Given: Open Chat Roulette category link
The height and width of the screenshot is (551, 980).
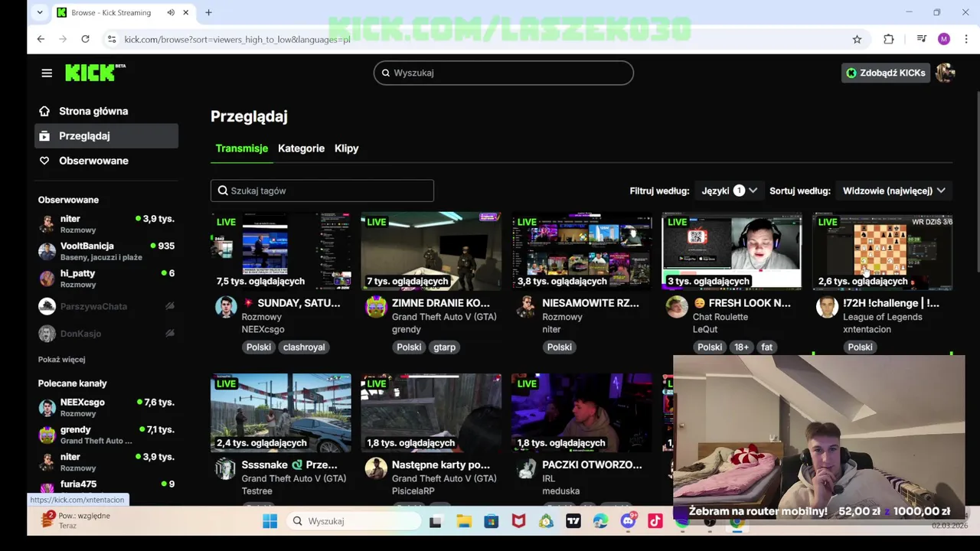Looking at the screenshot, I should click(720, 317).
